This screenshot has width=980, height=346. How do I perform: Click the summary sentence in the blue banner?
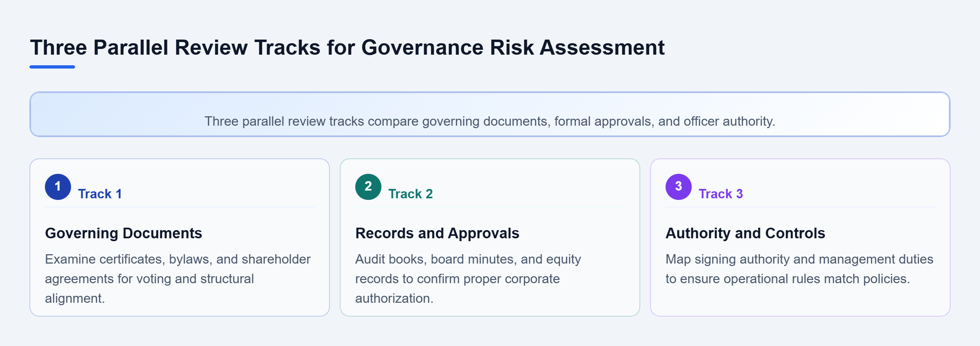click(490, 121)
